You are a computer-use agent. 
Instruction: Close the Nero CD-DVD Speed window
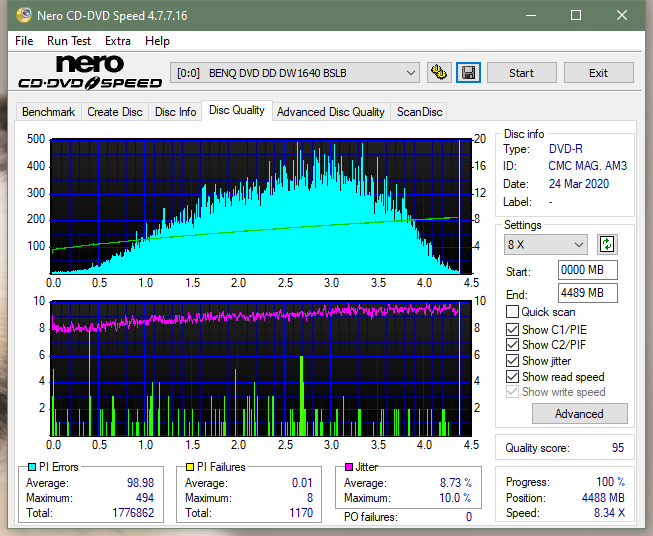tap(622, 15)
